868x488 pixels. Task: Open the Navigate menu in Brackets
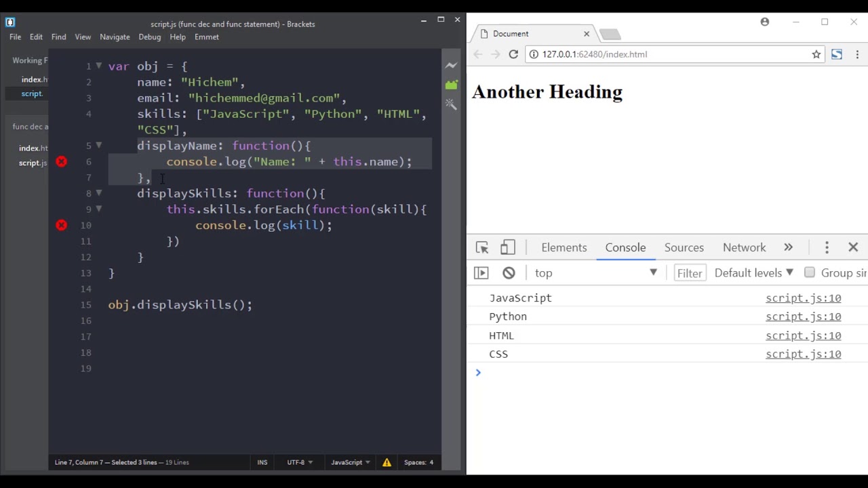(115, 37)
